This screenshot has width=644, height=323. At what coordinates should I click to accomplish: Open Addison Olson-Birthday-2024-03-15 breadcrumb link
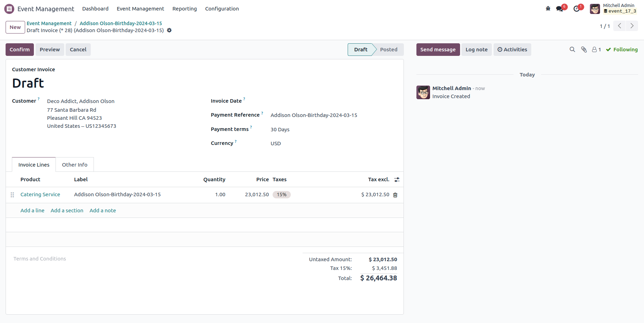click(121, 23)
